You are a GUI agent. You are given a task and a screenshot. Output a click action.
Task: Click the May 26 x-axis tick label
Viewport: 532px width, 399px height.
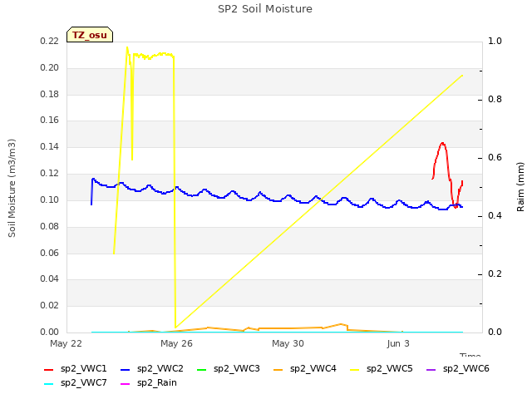176,343
